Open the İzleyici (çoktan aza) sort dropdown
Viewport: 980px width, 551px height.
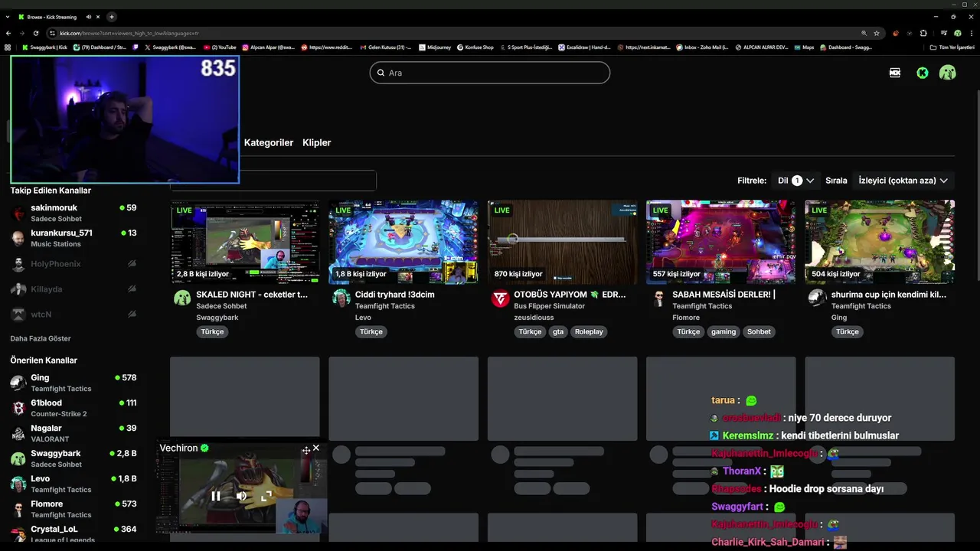(903, 181)
